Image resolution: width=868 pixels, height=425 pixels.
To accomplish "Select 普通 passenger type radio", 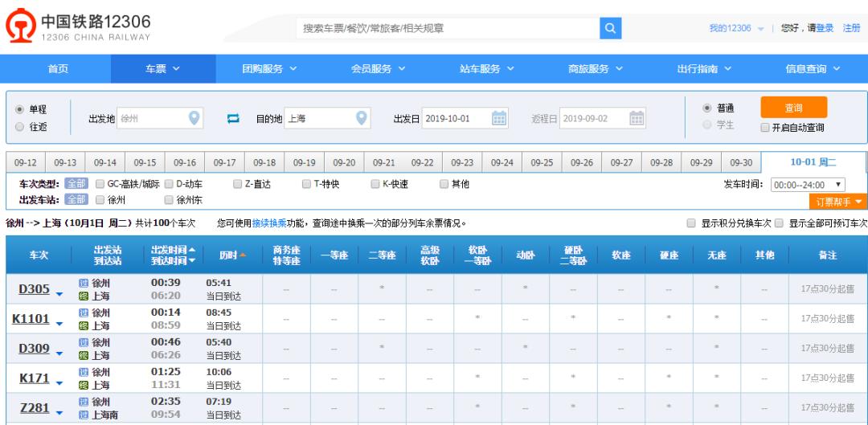I will point(707,108).
